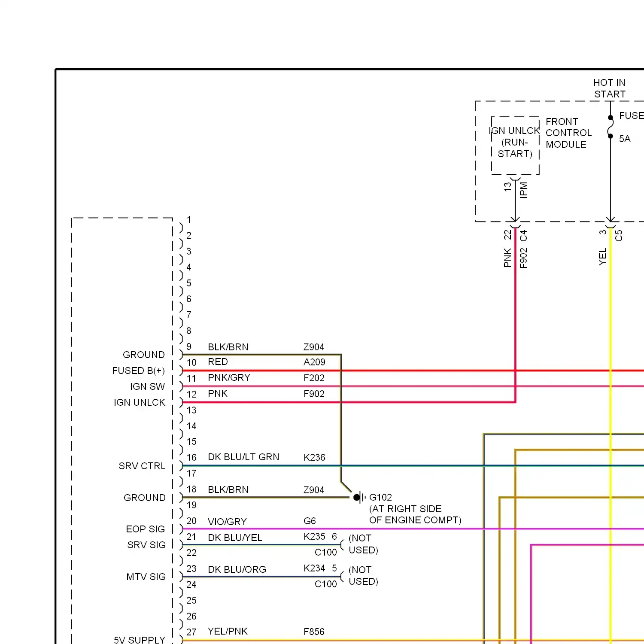Select the RED wire label at pin 10
This screenshot has height=644, width=644.
(x=218, y=362)
